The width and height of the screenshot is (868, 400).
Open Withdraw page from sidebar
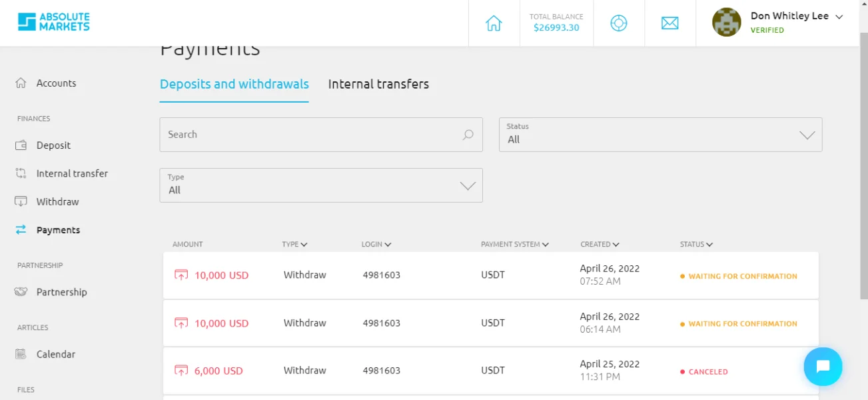click(x=57, y=201)
